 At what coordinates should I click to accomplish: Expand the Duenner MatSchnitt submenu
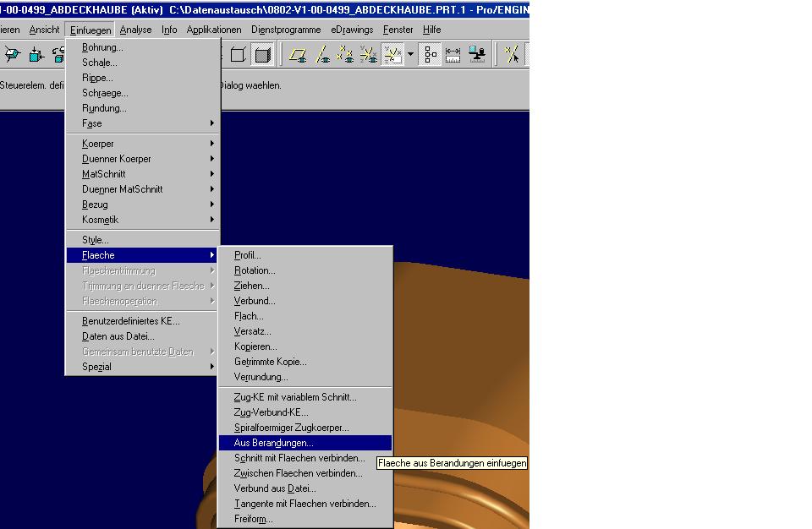[143, 189]
